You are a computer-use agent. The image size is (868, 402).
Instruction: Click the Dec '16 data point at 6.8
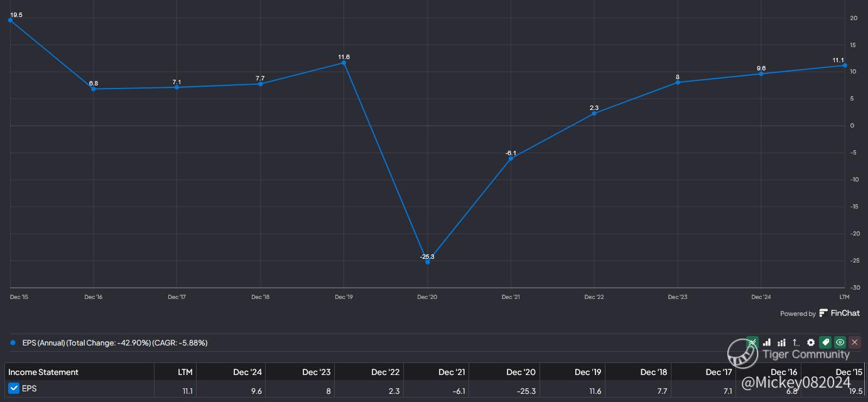tap(94, 89)
